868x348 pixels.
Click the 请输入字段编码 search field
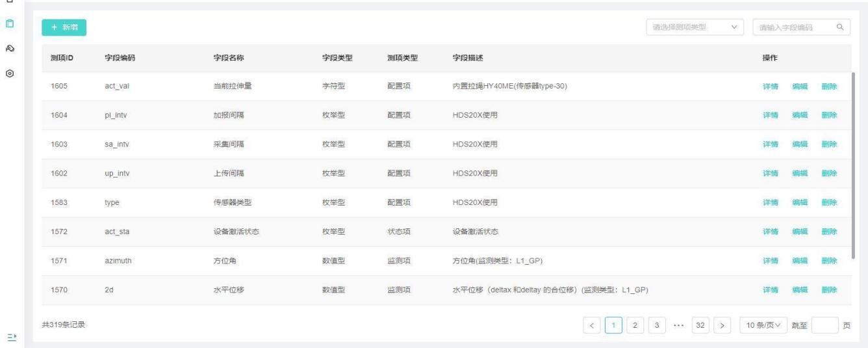pos(793,27)
